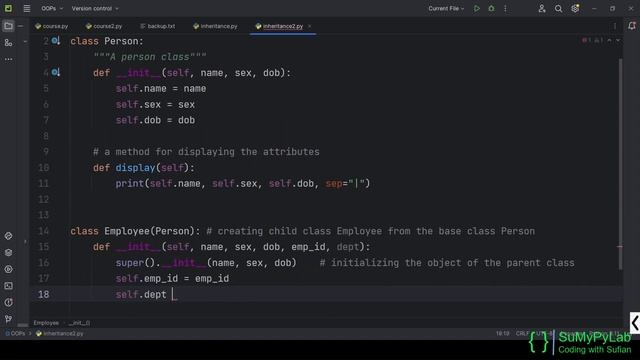Click the PyCharm application logo icon

point(8,8)
